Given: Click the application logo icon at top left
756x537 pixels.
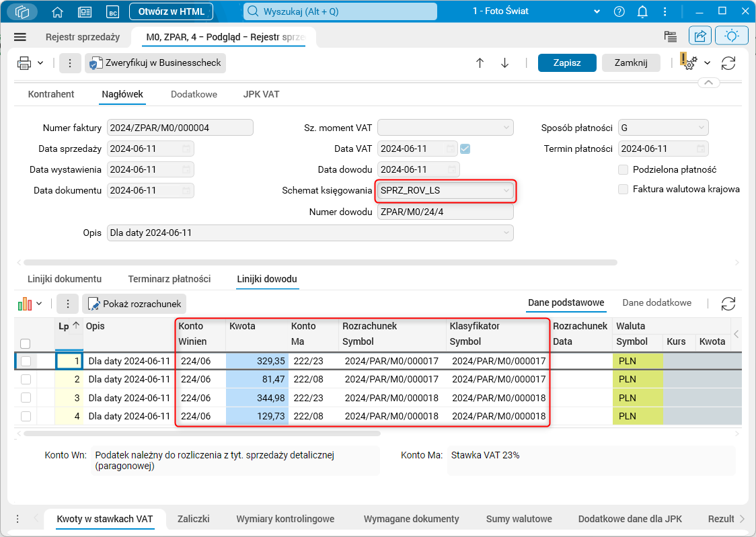Looking at the screenshot, I should 22,11.
